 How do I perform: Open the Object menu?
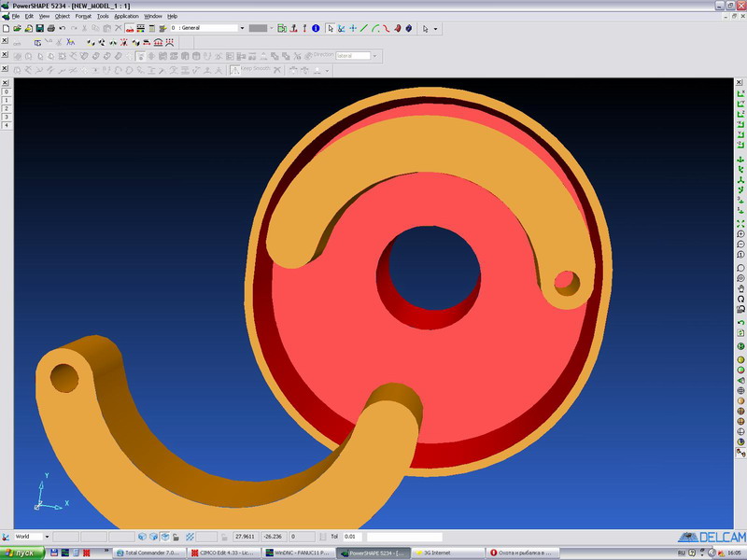62,16
